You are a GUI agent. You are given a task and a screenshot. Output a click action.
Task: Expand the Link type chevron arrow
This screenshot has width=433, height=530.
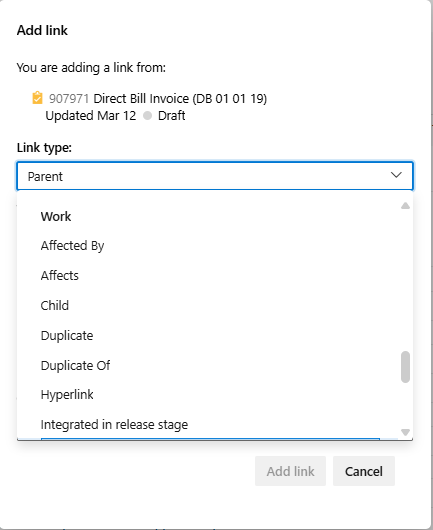[396, 175]
